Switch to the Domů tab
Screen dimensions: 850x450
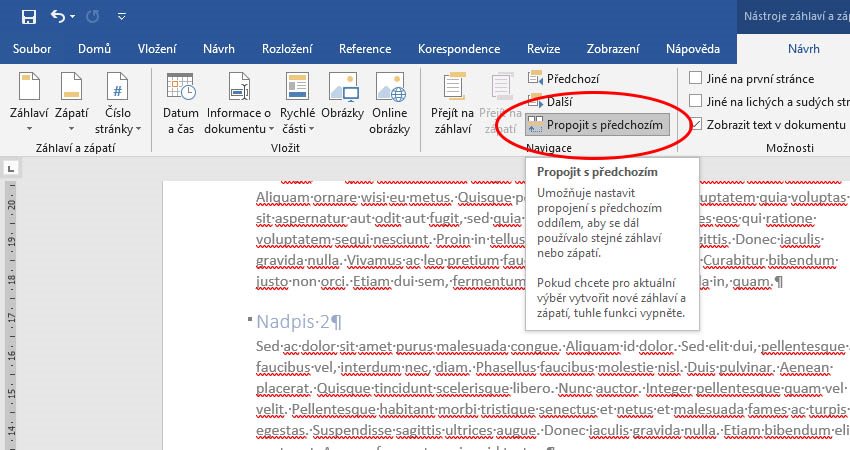tap(94, 49)
